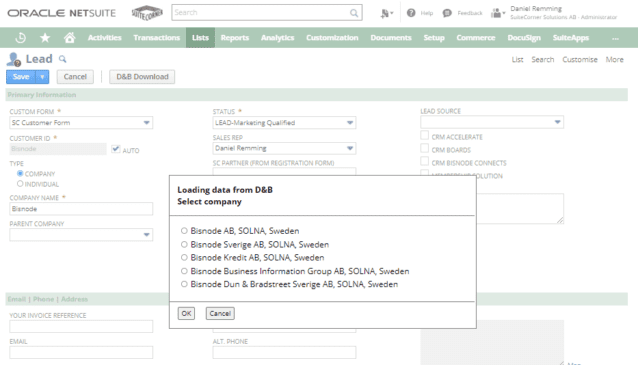Open the More link
Image resolution: width=638 pixels, height=365 pixels.
point(614,60)
